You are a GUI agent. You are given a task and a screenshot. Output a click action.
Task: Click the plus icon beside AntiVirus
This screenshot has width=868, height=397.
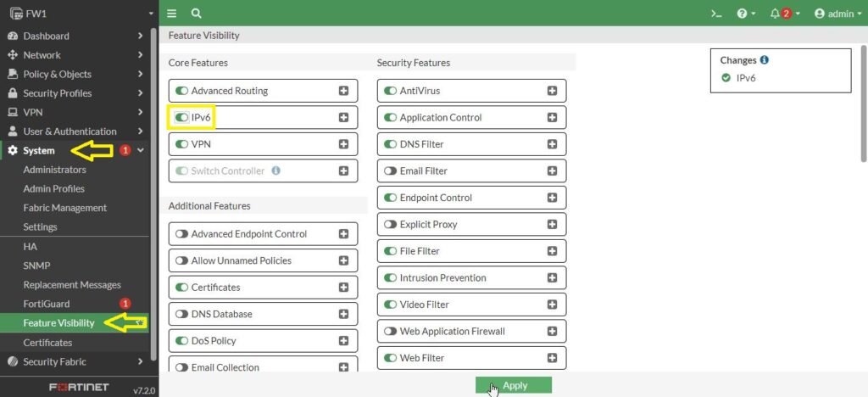(x=552, y=91)
